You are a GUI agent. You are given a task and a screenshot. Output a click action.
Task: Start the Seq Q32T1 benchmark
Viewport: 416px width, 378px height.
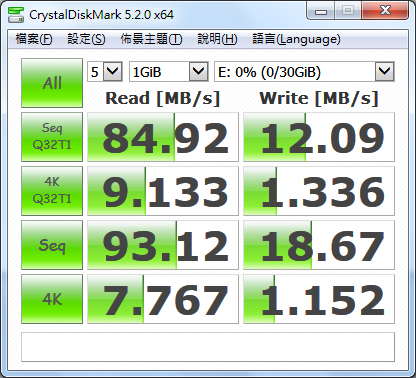(x=52, y=137)
